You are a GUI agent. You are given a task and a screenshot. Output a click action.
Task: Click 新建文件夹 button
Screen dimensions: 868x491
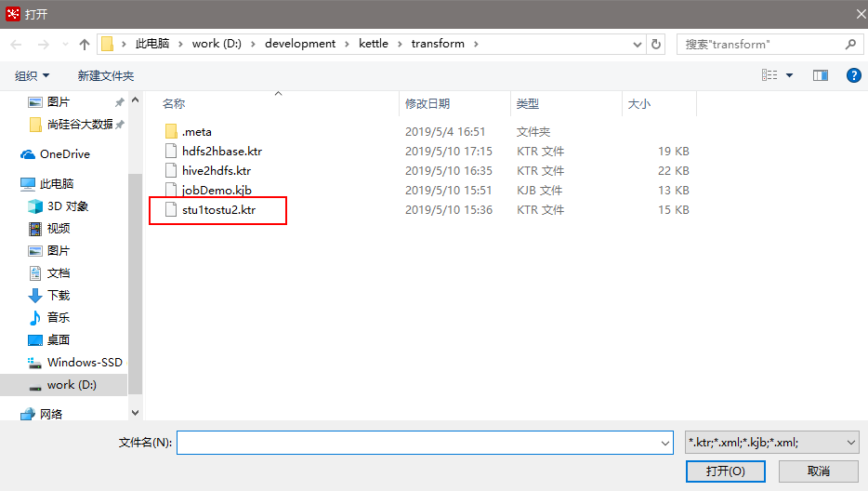106,75
